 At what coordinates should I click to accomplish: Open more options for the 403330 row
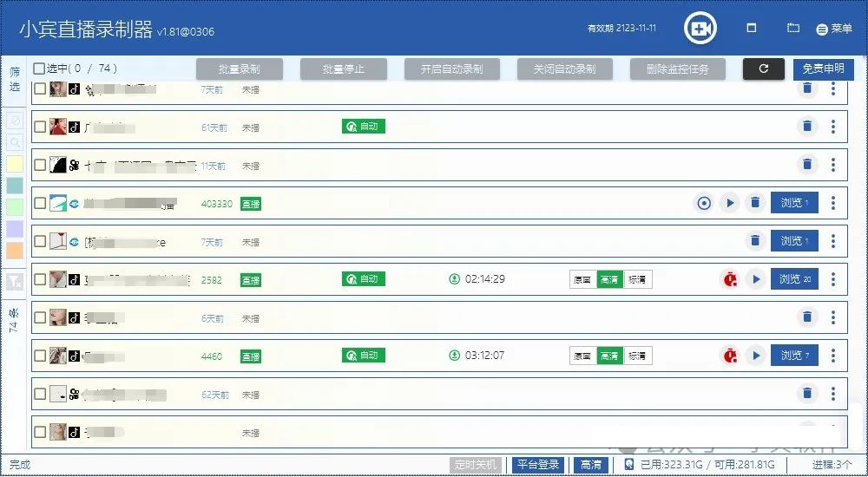point(833,203)
